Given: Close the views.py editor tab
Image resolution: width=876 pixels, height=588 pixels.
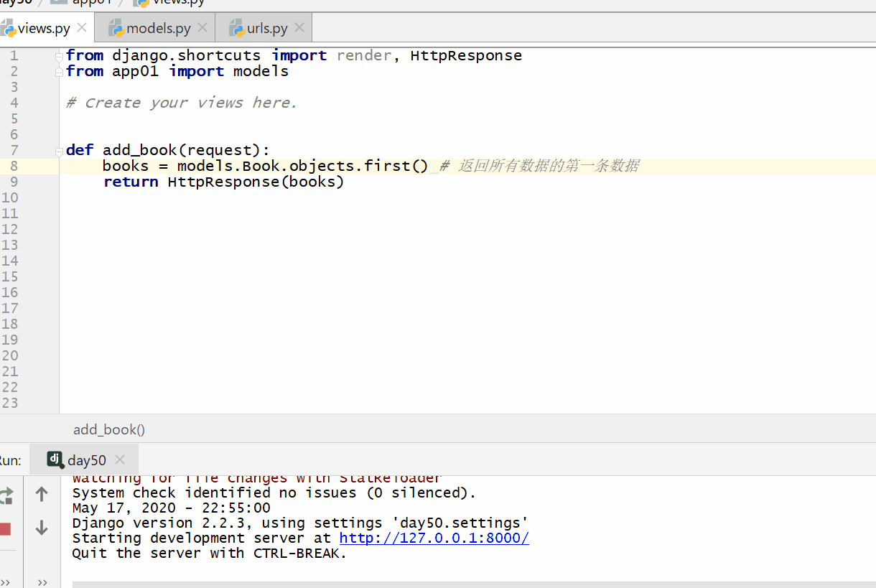Looking at the screenshot, I should pos(82,28).
